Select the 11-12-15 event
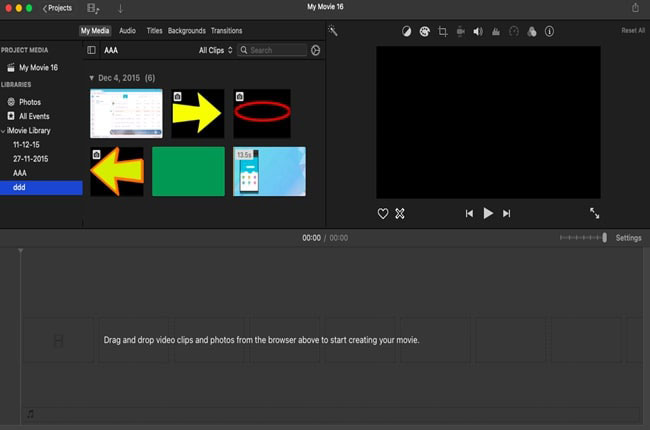Image resolution: width=650 pixels, height=430 pixels. coord(26,145)
